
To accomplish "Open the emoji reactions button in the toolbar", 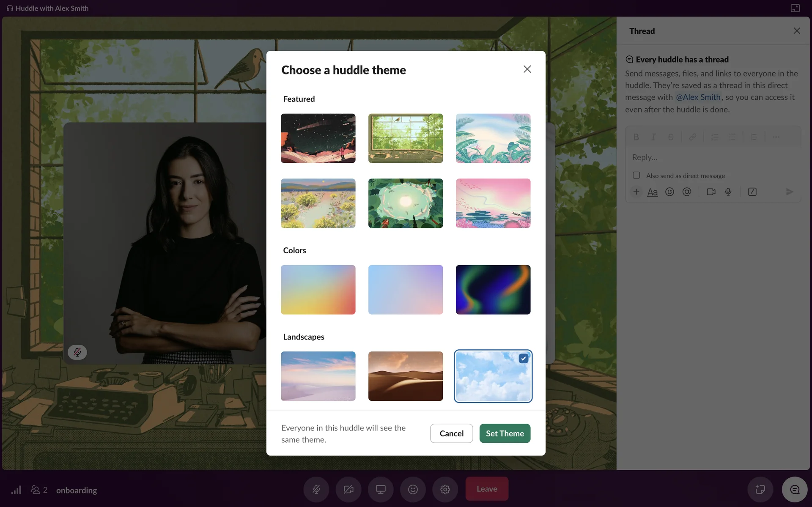I will (413, 489).
